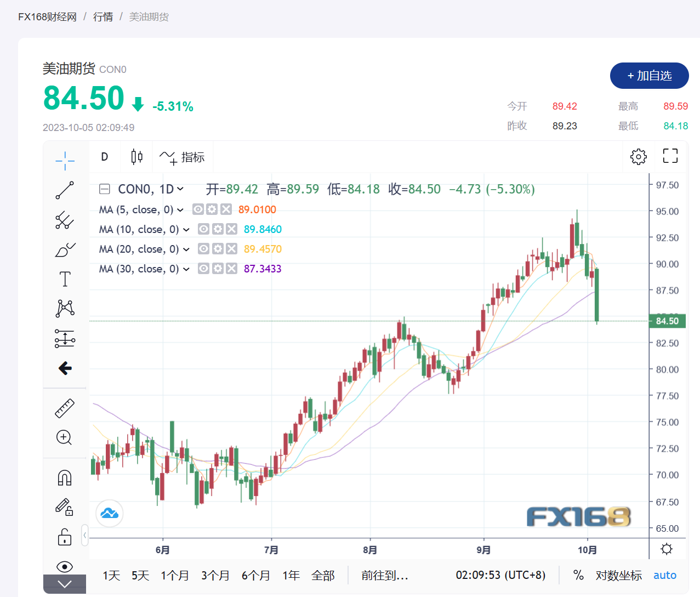The height and width of the screenshot is (597, 700).
Task: Expand MA (20, close, 0) options chevron
Action: point(186,249)
